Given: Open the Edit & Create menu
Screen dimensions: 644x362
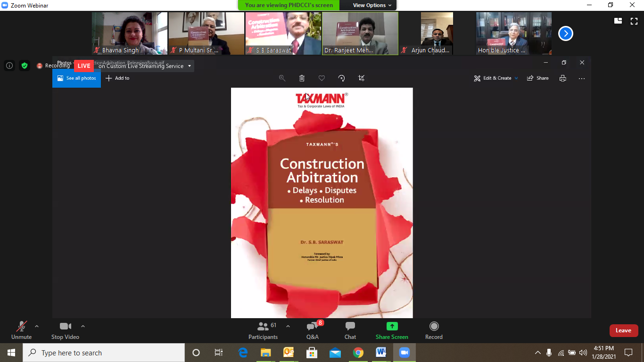Looking at the screenshot, I should point(496,78).
